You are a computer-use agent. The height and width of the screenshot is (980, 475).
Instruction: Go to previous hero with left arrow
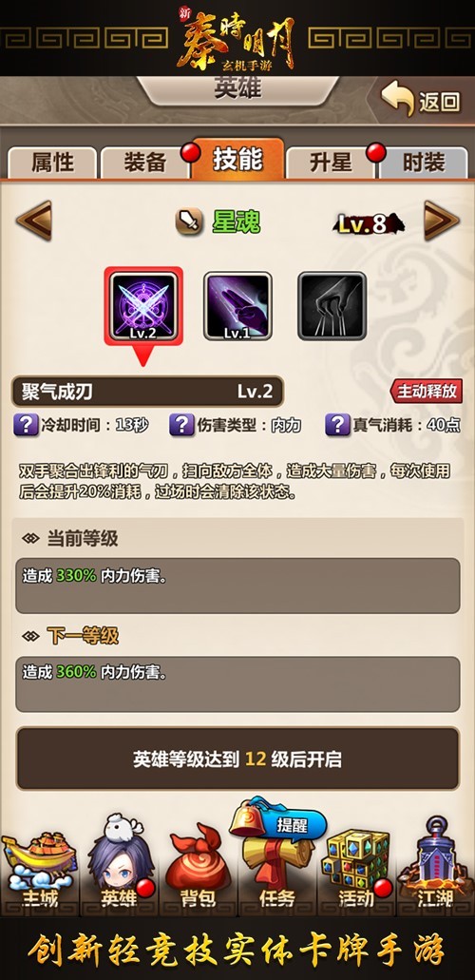[x=34, y=221]
